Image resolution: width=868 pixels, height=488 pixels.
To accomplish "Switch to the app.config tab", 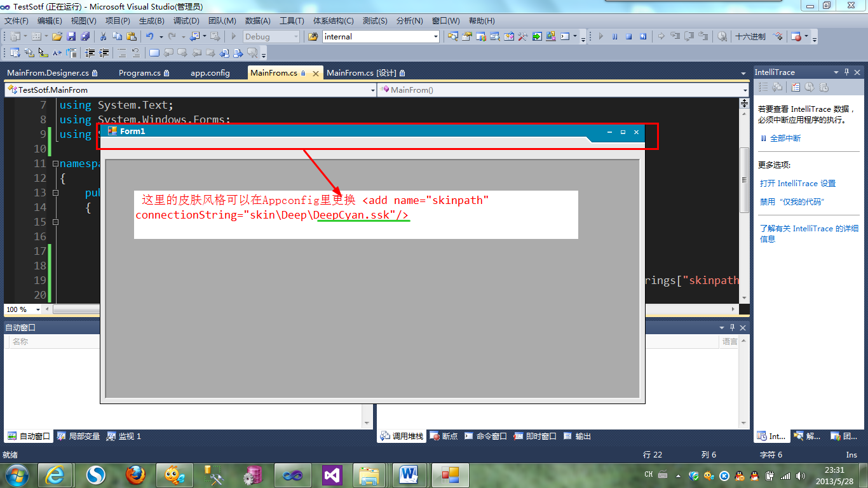I will [210, 73].
